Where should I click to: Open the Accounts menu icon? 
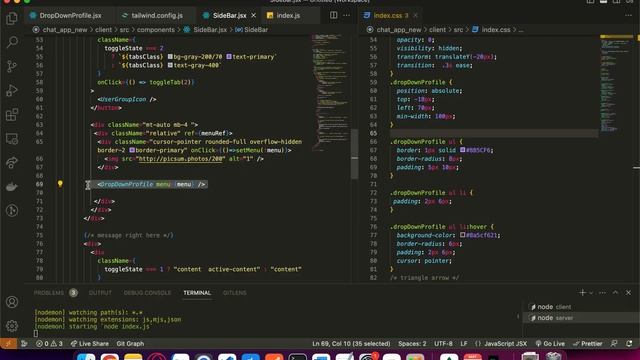click(12, 302)
